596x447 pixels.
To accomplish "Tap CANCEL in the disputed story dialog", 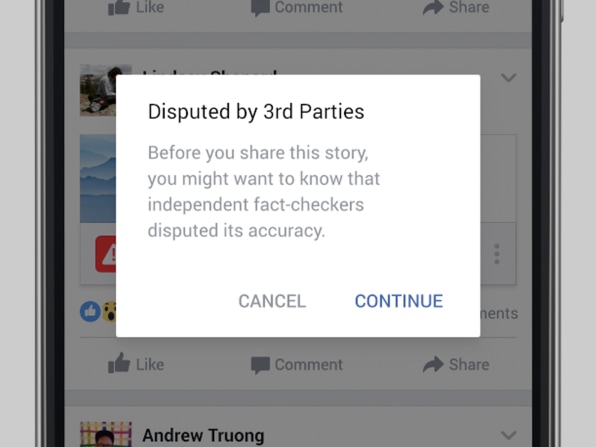I will [x=272, y=301].
